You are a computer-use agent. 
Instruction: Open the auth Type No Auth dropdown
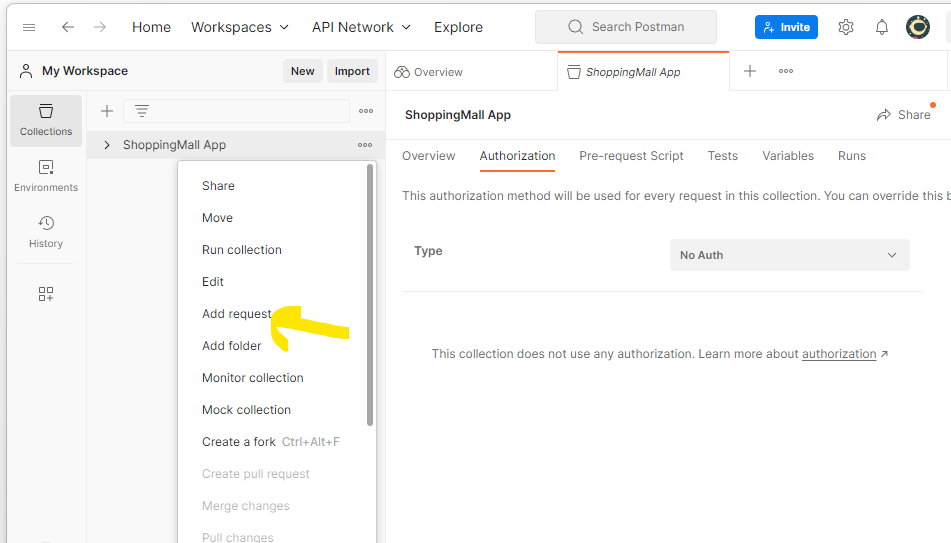click(x=789, y=255)
